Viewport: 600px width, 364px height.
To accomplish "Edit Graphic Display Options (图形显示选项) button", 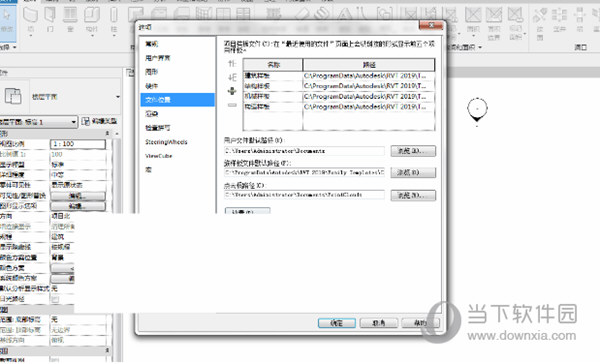I will pyautogui.click(x=78, y=206).
